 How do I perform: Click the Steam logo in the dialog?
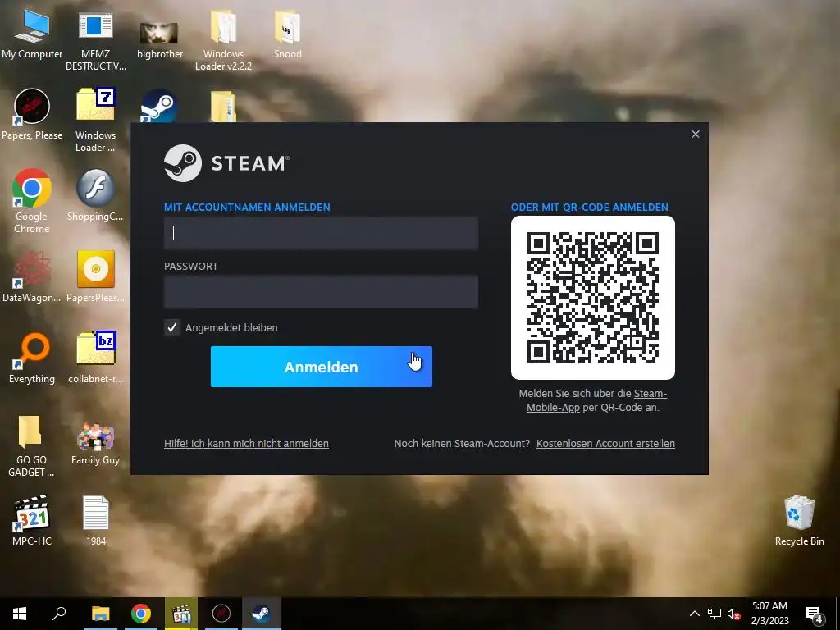(226, 163)
